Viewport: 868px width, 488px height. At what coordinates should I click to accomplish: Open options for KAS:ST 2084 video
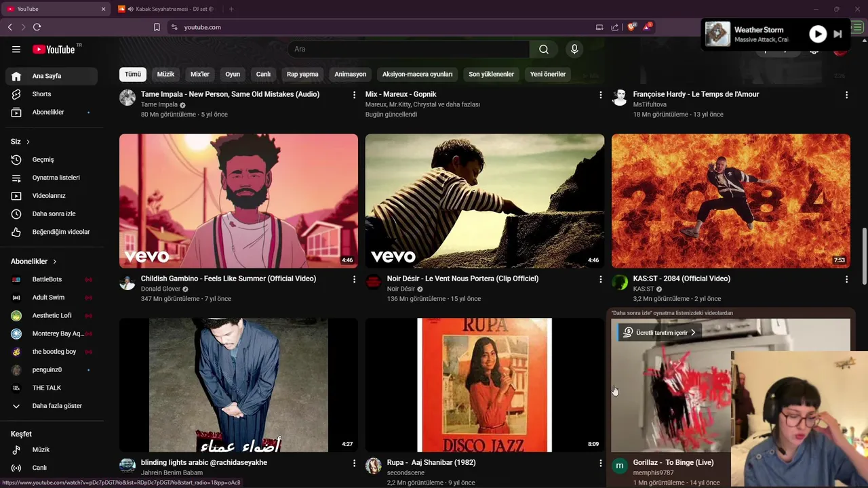pyautogui.click(x=846, y=279)
